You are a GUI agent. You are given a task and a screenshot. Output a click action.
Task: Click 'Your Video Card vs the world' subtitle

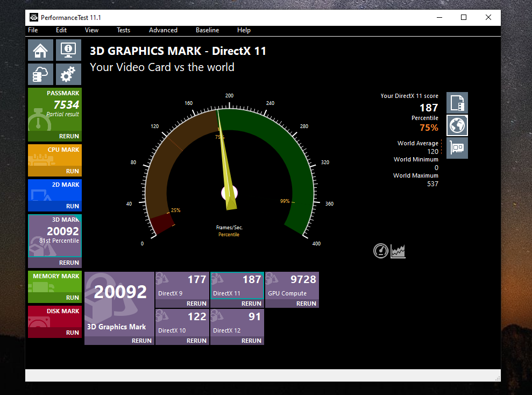(x=162, y=67)
